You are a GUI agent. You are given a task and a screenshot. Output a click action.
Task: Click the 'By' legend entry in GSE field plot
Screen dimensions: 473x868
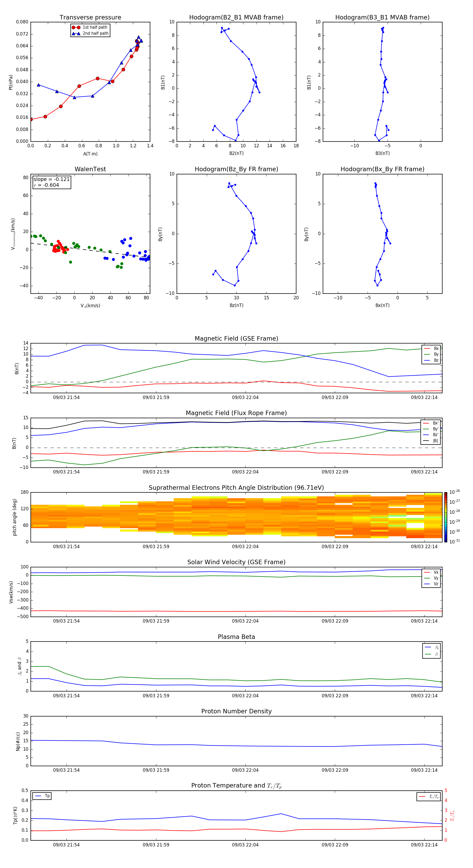[431, 355]
